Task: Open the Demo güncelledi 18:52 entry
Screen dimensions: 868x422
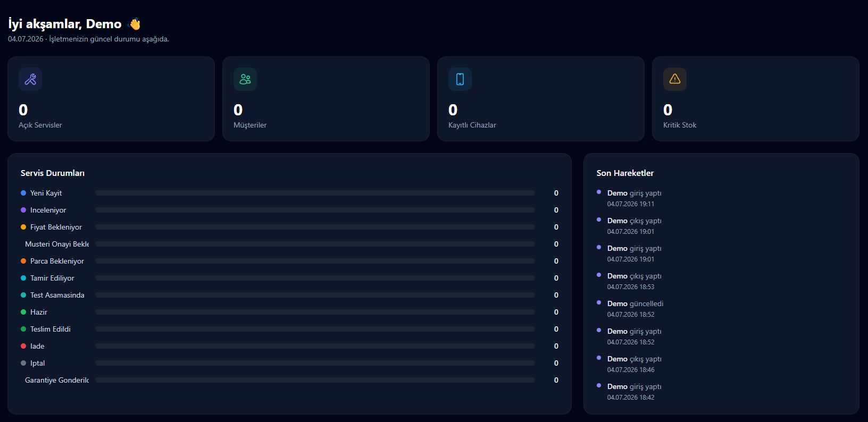Action: [x=635, y=309]
